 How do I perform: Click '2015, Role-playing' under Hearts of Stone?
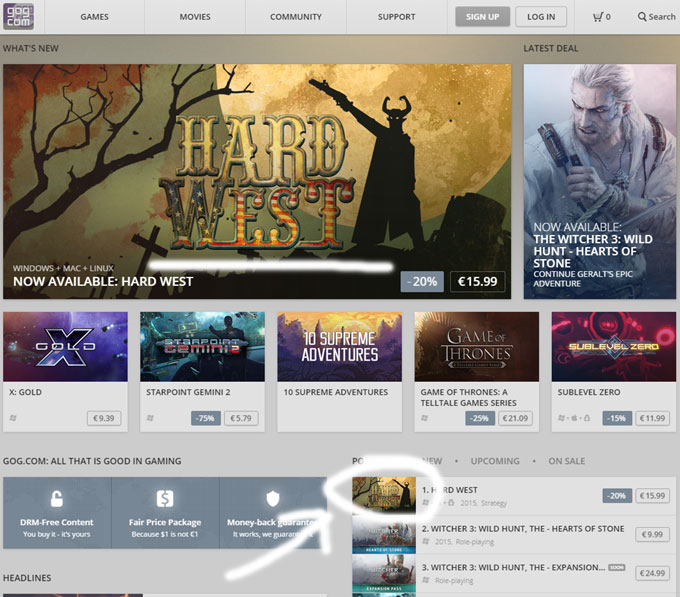pos(464,542)
